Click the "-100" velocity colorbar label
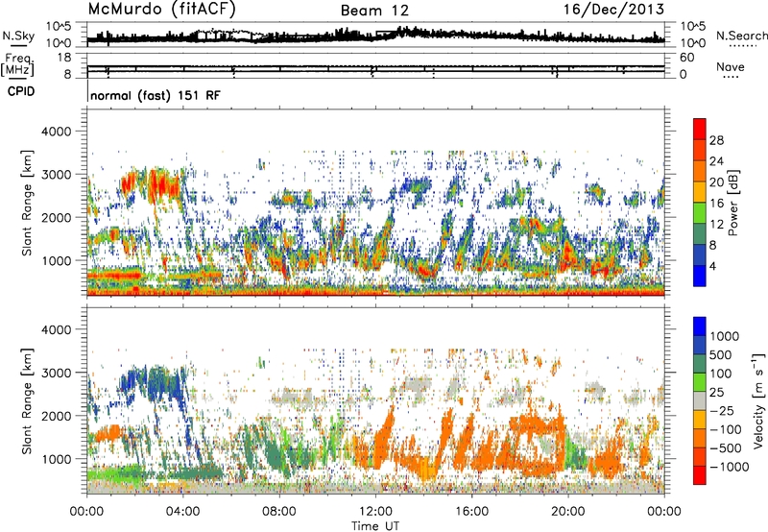768x532 pixels. (x=726, y=429)
